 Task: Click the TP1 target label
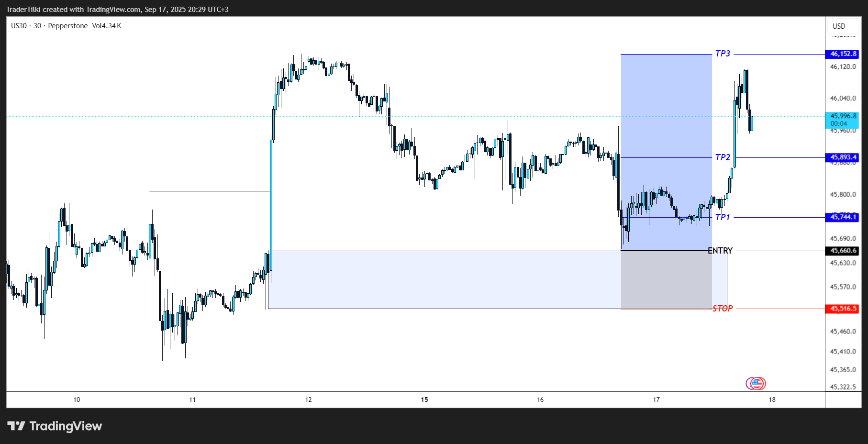[x=723, y=217]
